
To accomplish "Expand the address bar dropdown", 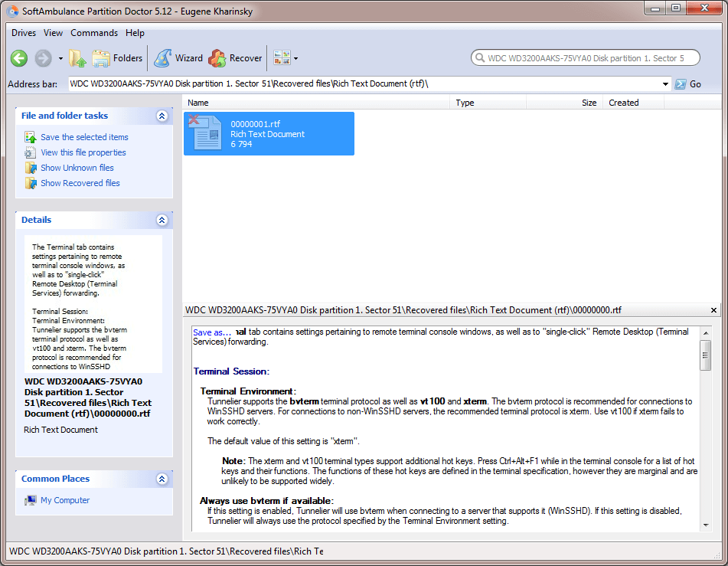I will [665, 84].
